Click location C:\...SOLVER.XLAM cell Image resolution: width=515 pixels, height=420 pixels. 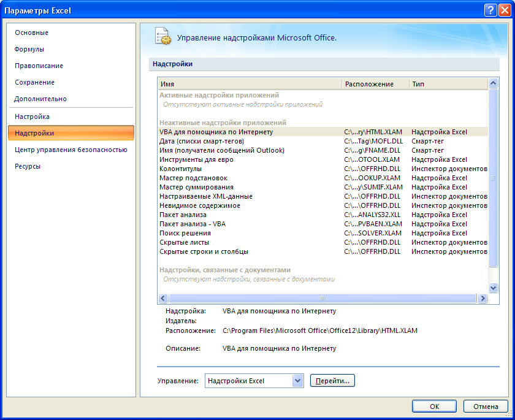373,233
